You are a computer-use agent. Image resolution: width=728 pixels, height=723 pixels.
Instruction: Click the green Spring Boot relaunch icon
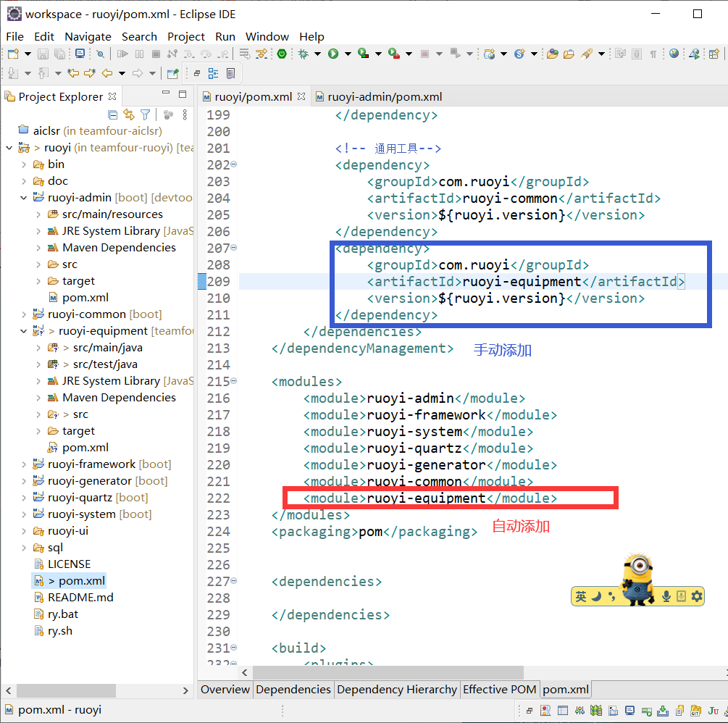pyautogui.click(x=281, y=54)
